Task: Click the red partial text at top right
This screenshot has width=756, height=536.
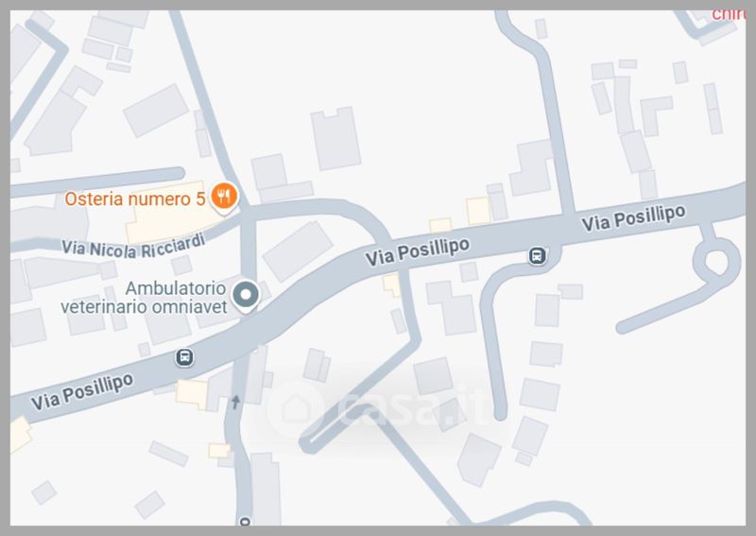Action: pyautogui.click(x=729, y=14)
